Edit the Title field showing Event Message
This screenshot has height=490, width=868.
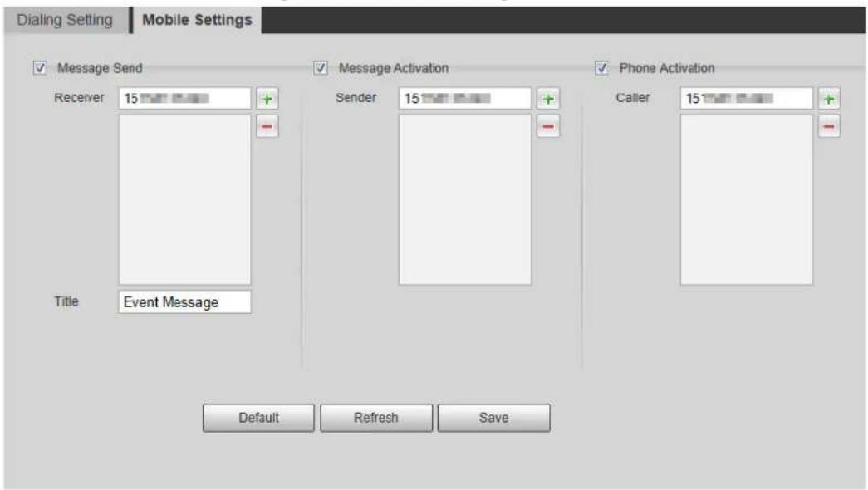coord(184,302)
